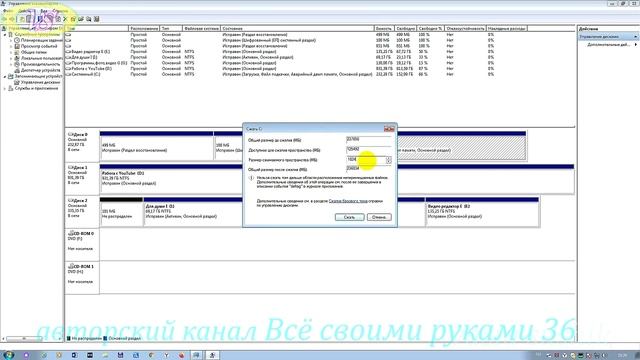Select Для души I partition block on Диск 2

pos(193,212)
